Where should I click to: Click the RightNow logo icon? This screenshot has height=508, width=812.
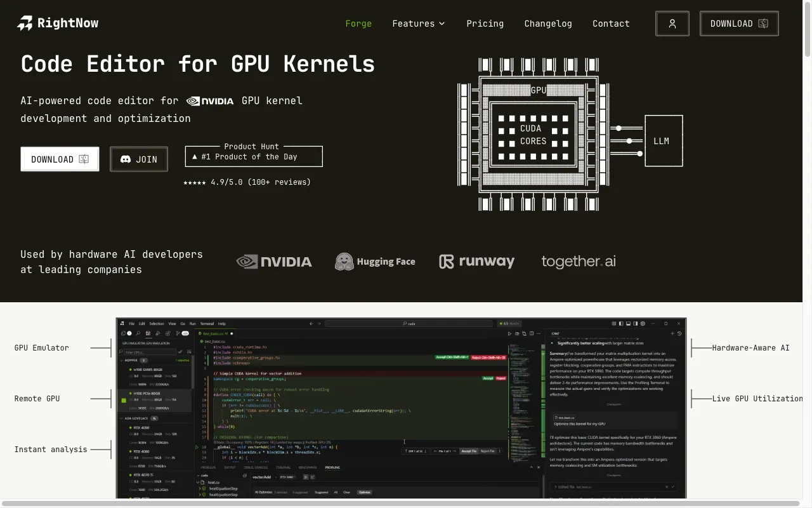click(x=25, y=23)
